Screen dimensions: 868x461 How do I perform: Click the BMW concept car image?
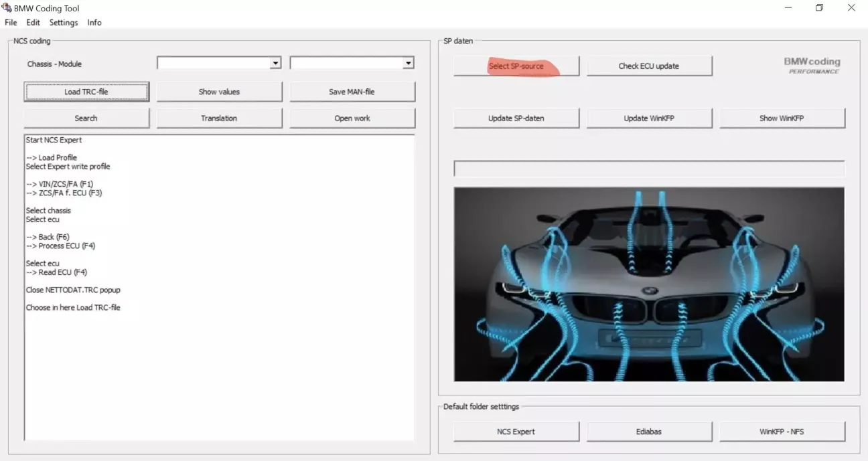tap(649, 284)
